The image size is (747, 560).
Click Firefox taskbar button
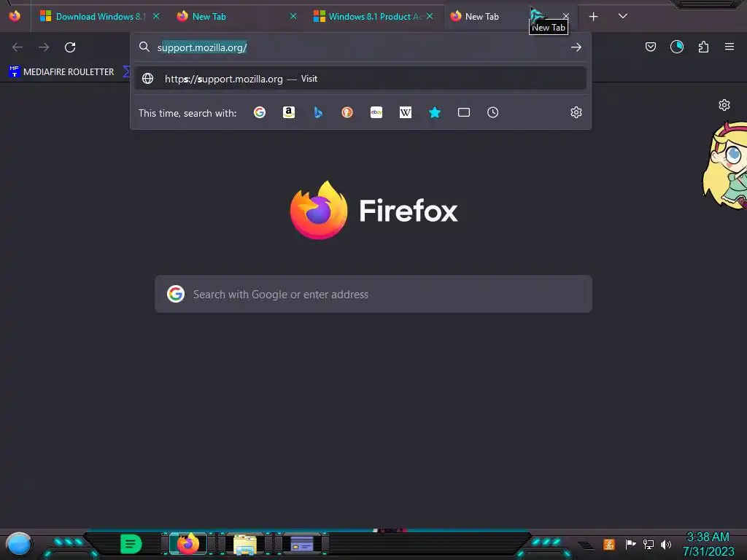tap(187, 544)
